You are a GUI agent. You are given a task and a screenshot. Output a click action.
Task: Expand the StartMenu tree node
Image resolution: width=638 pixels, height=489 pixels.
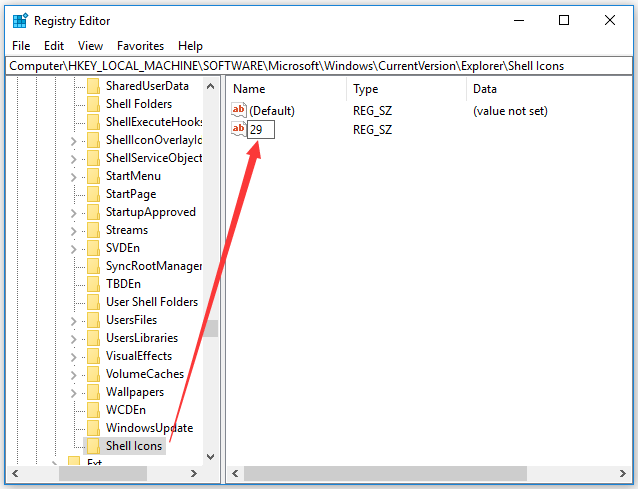coord(74,177)
